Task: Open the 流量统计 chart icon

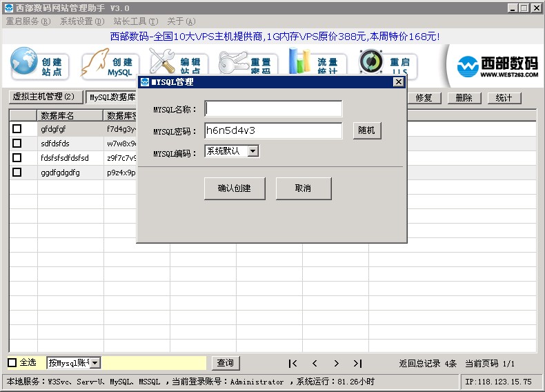Action: point(301,63)
